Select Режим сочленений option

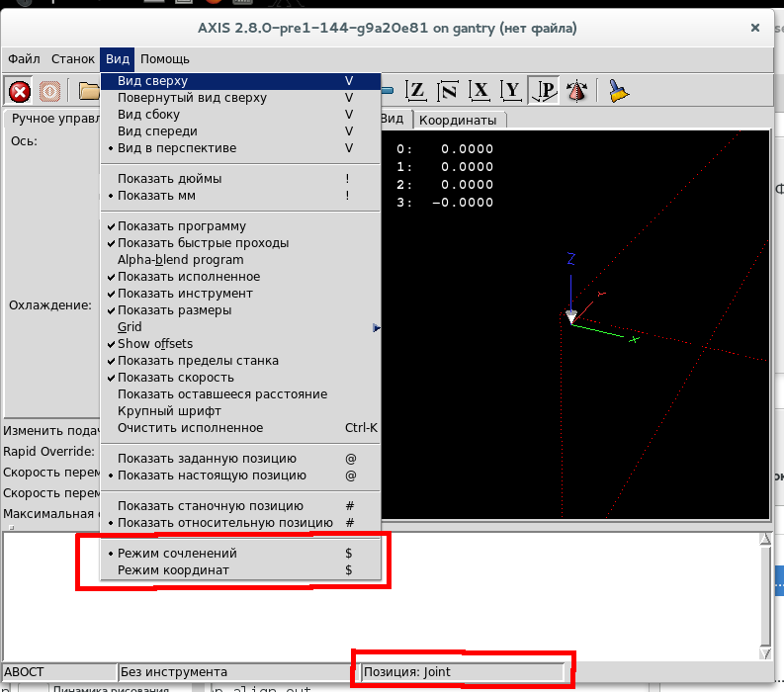pyautogui.click(x=240, y=554)
